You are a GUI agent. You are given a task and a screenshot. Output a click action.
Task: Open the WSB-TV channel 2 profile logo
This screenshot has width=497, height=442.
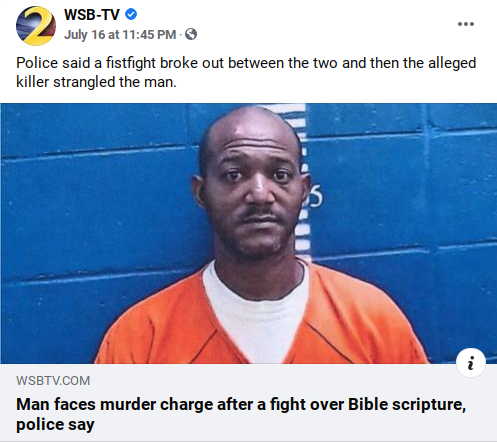(x=36, y=26)
